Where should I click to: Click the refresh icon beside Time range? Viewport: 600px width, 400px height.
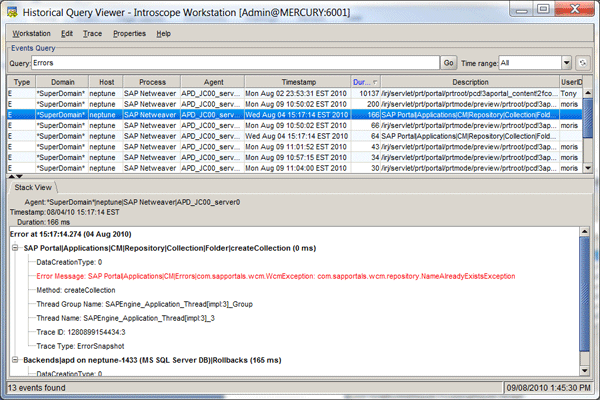tap(582, 62)
